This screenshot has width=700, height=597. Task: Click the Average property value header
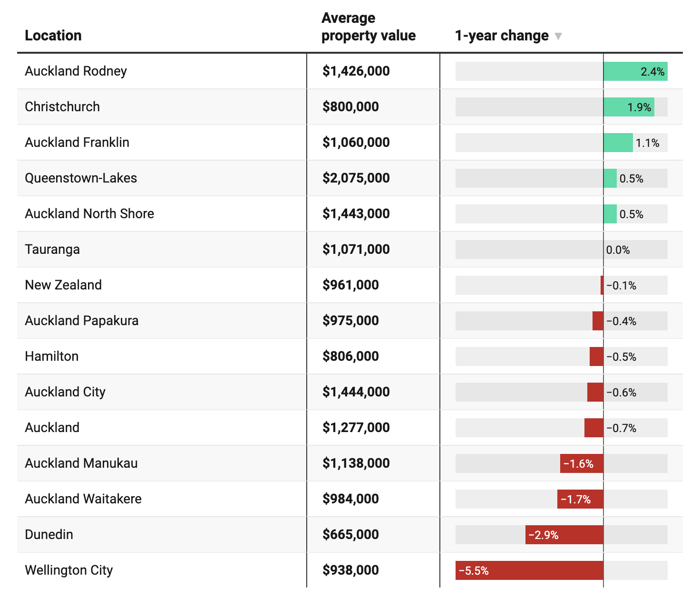pos(369,27)
